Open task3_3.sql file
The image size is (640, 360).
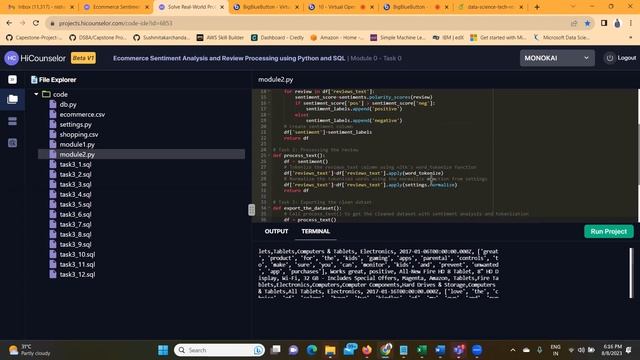pos(75,184)
